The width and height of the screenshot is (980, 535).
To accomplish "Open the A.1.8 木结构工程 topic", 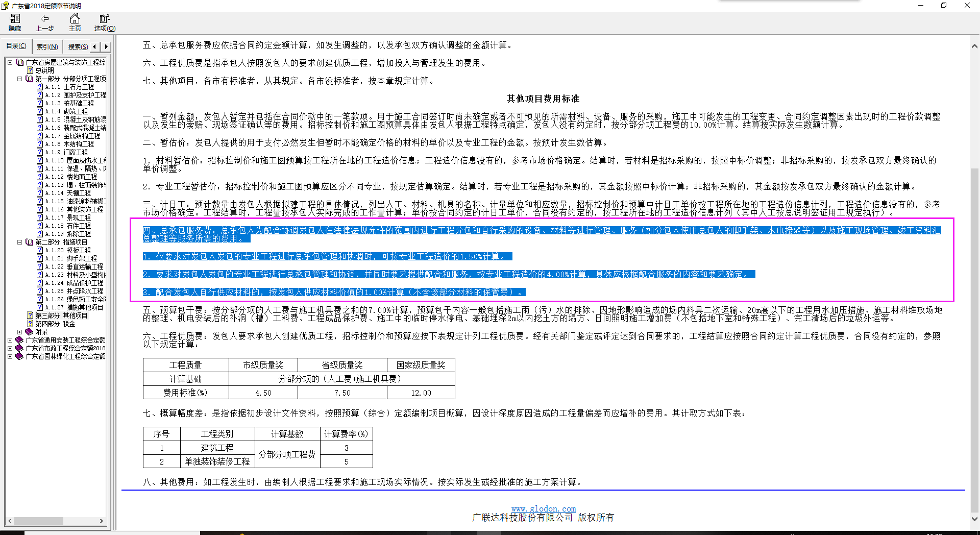I will coord(69,144).
